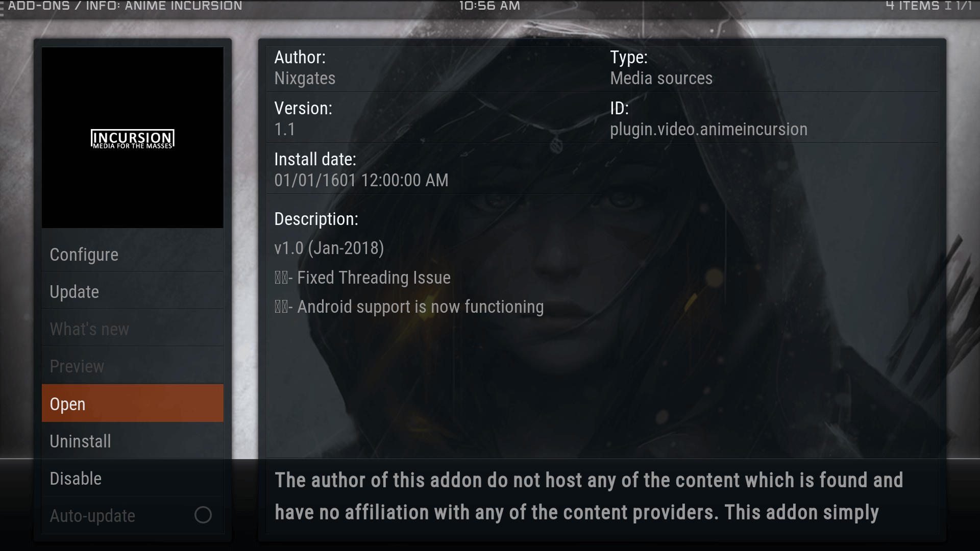Select the plugin.video.animeincursion ID text

click(x=708, y=129)
